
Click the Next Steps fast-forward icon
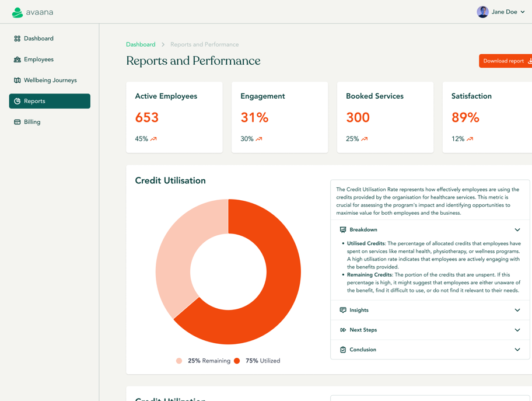[343, 330]
